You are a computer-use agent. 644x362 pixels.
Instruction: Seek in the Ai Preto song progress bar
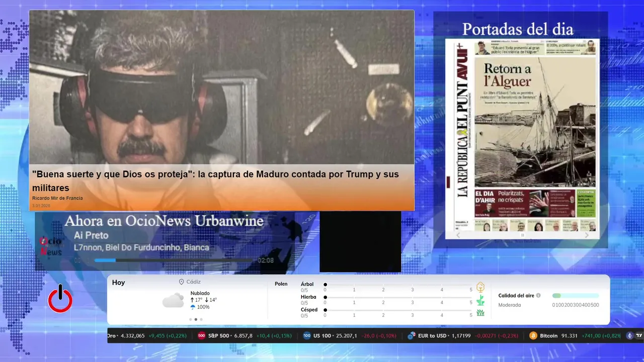click(175, 260)
